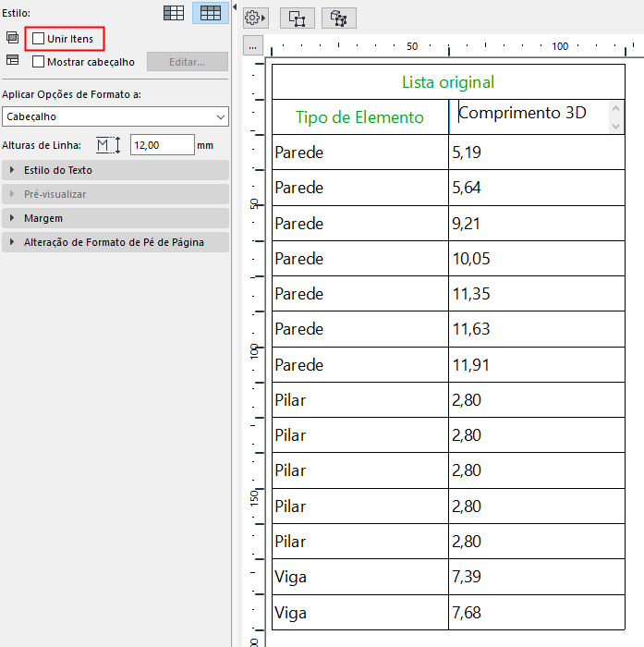Click the 100 mark on horizontal ruler
Screen dimensions: 644x647
(x=560, y=46)
